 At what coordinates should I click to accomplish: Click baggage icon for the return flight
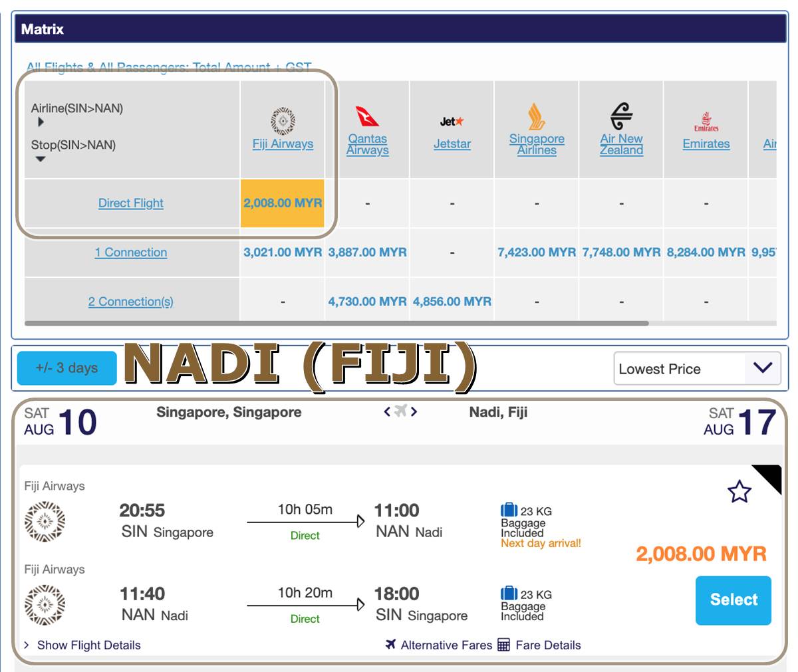(509, 593)
